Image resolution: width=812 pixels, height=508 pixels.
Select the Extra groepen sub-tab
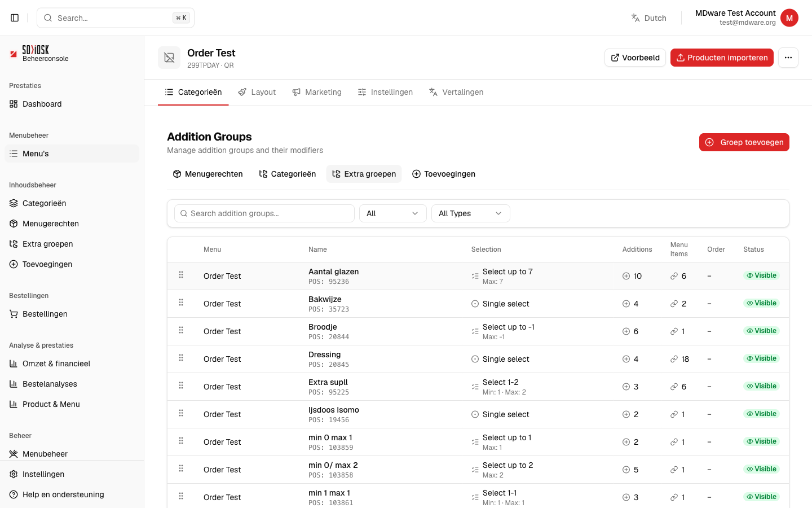point(364,174)
